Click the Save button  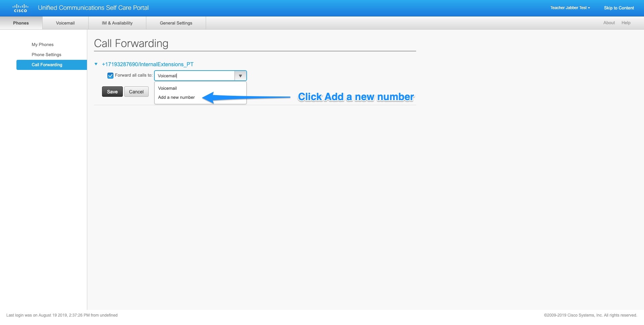pos(112,92)
